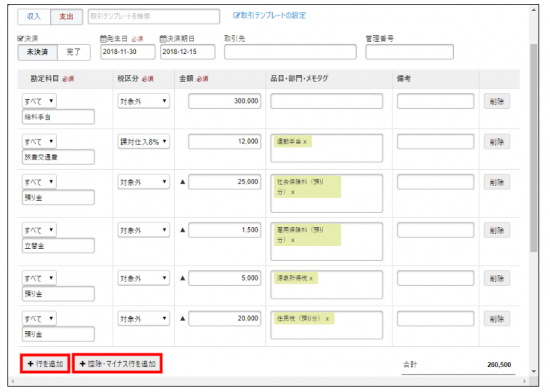Switch to the 収入 tab
Viewport: 550px width, 392px height.
34,16
